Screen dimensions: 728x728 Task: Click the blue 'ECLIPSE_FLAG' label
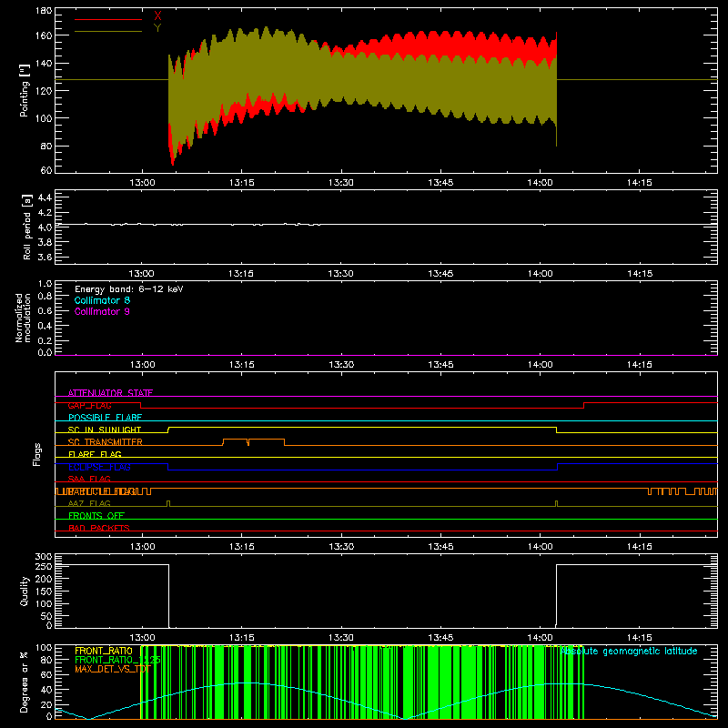click(99, 467)
